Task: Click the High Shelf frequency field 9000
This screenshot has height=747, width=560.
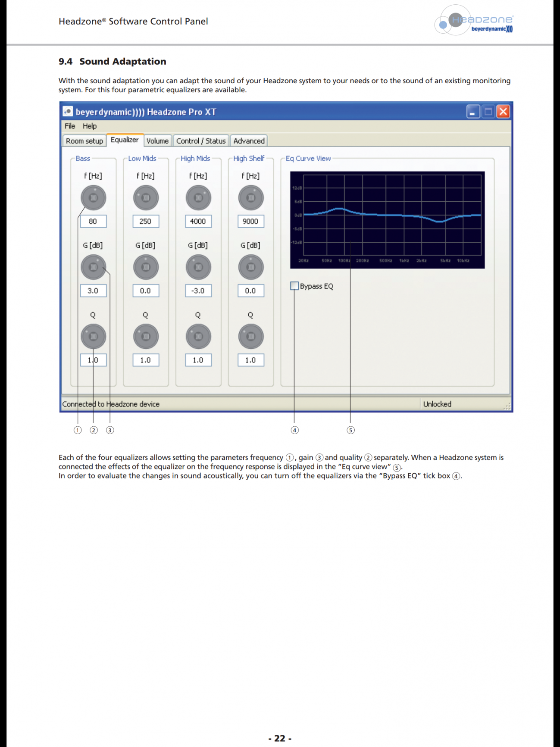Action: tap(251, 221)
